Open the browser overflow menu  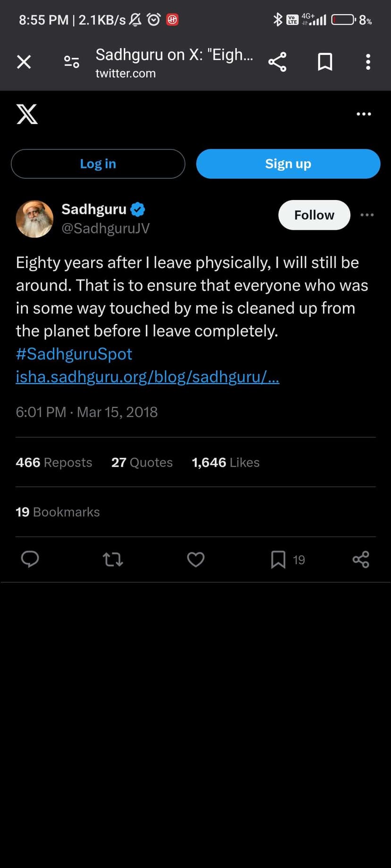tap(368, 61)
